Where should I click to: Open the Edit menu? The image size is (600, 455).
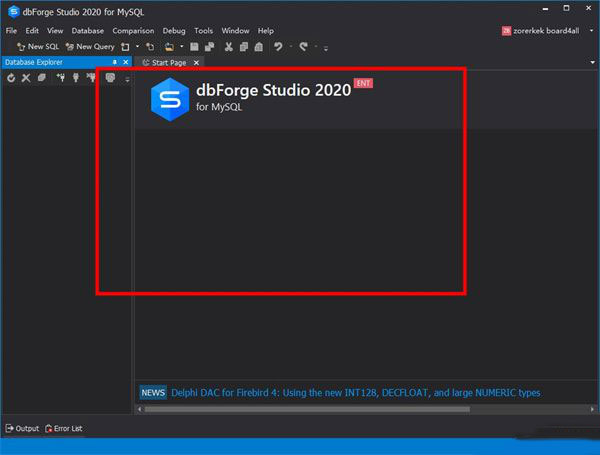coord(32,31)
